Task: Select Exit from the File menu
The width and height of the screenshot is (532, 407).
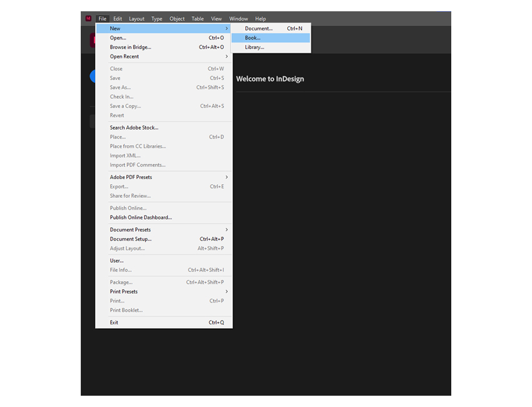Action: tap(164, 322)
